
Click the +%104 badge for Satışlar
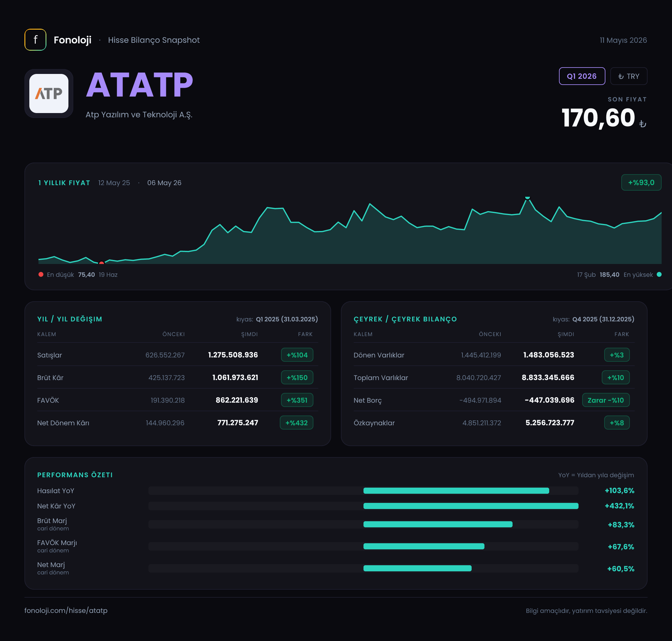pyautogui.click(x=297, y=355)
